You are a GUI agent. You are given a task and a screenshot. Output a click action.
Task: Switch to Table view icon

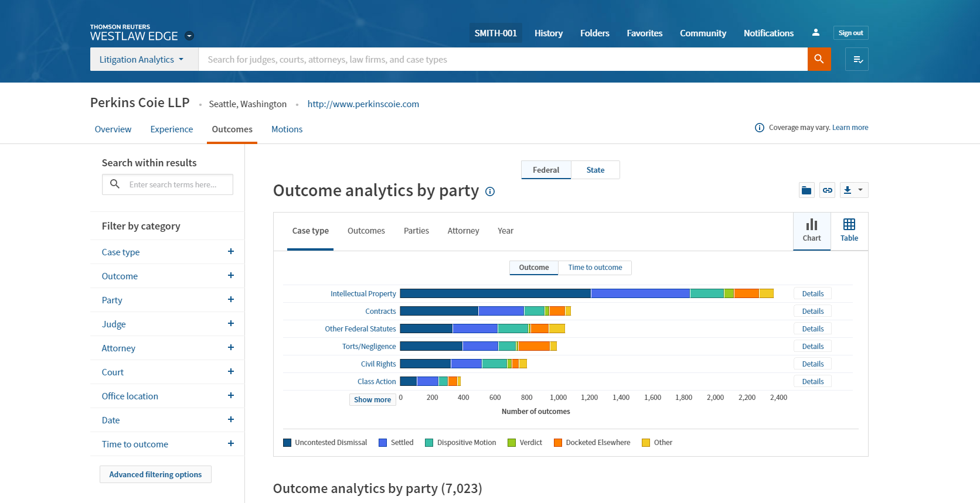(849, 230)
